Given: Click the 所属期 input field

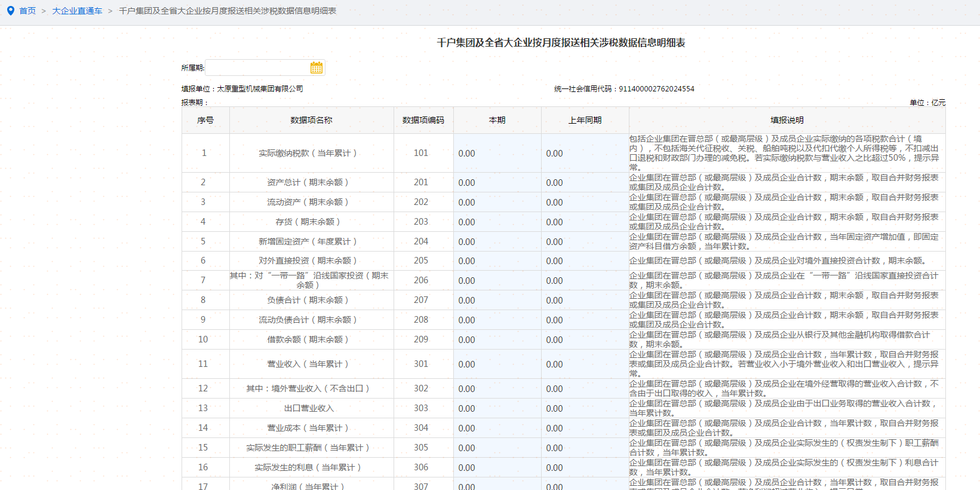Looking at the screenshot, I should coord(257,68).
